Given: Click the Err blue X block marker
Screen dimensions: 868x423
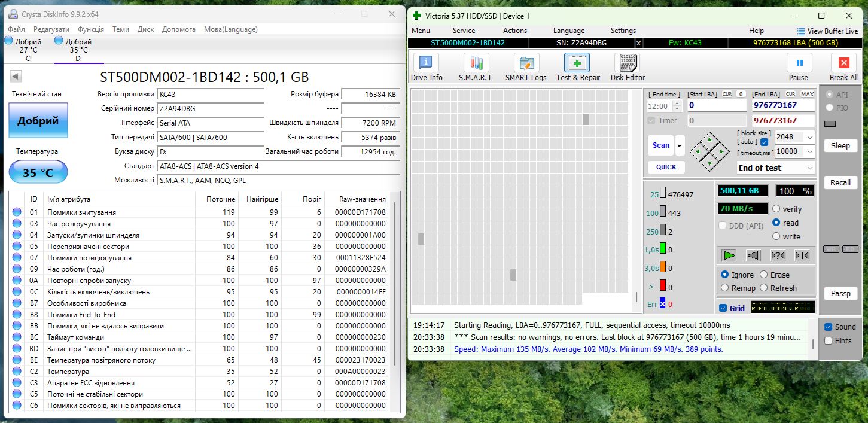Looking at the screenshot, I should pyautogui.click(x=663, y=304).
